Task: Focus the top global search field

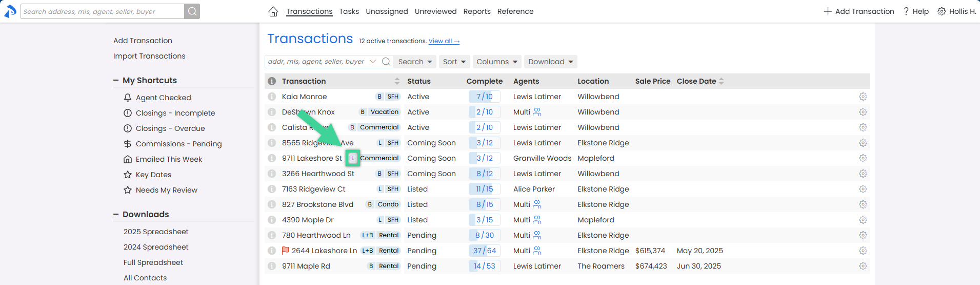Action: [103, 11]
